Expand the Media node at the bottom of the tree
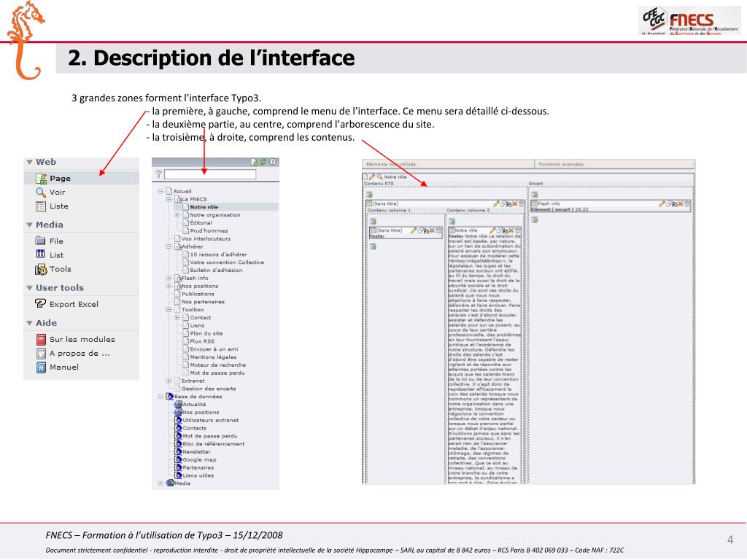747x560 pixels. (160, 483)
